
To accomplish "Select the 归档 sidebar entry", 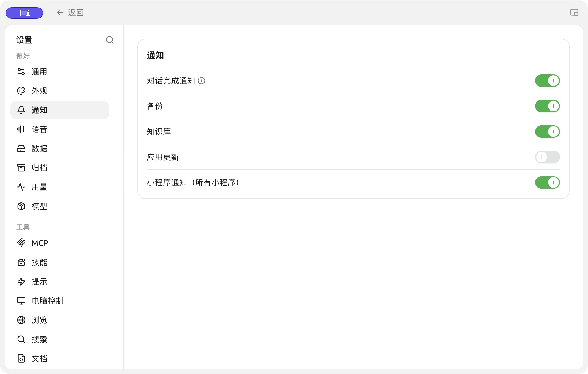I will [x=60, y=168].
